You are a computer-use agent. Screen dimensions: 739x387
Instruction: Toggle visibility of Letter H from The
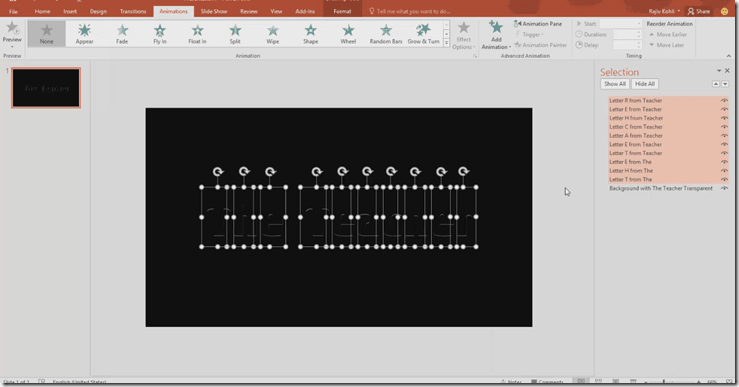[724, 171]
